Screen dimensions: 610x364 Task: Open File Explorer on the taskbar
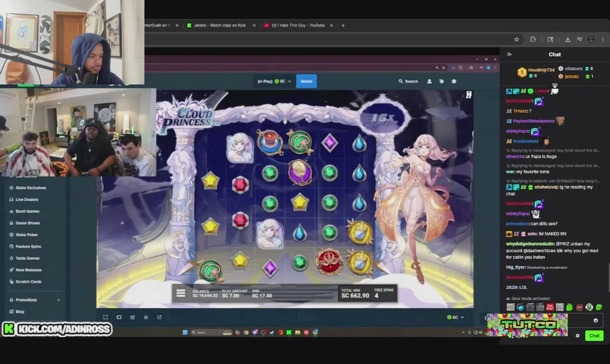click(297, 332)
